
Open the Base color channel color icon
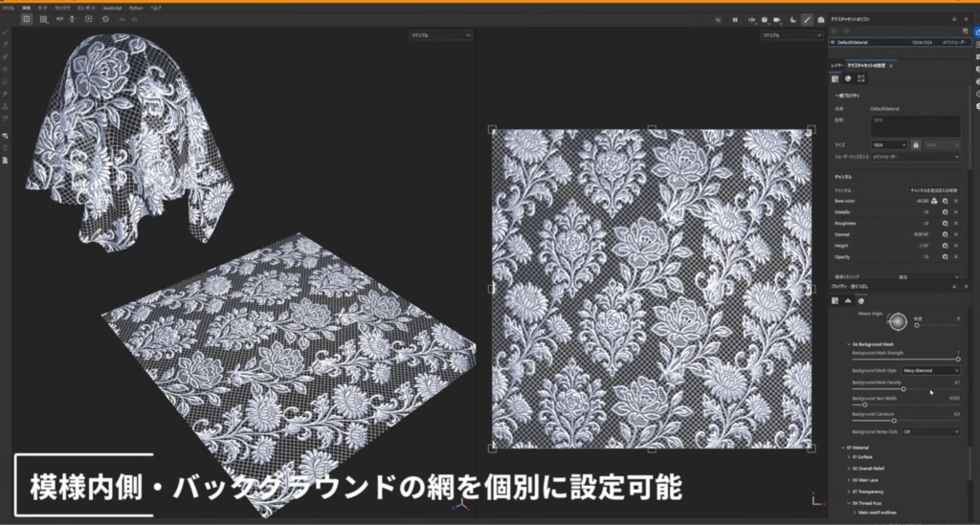point(934,201)
